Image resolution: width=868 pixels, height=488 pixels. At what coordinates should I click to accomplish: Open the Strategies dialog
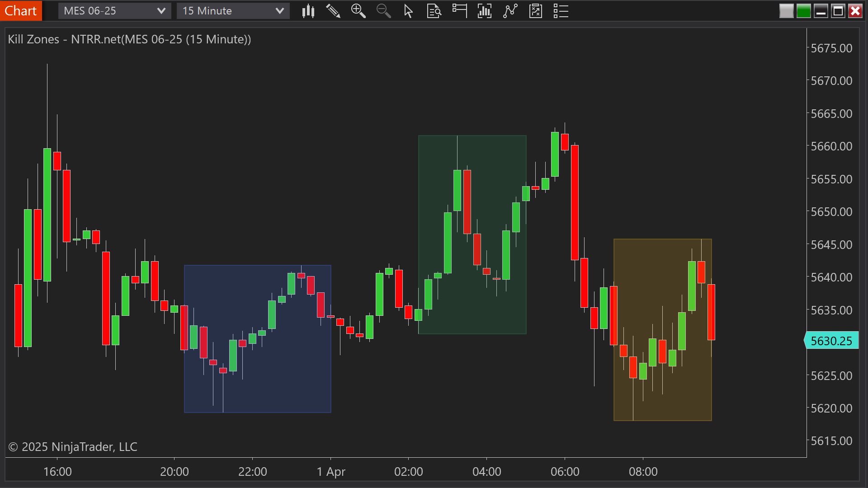click(x=535, y=11)
